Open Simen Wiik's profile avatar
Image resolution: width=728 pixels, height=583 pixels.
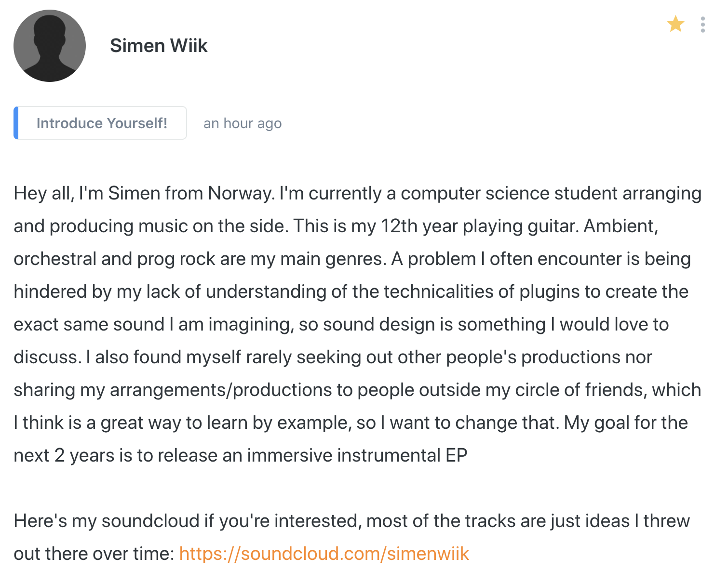click(50, 46)
